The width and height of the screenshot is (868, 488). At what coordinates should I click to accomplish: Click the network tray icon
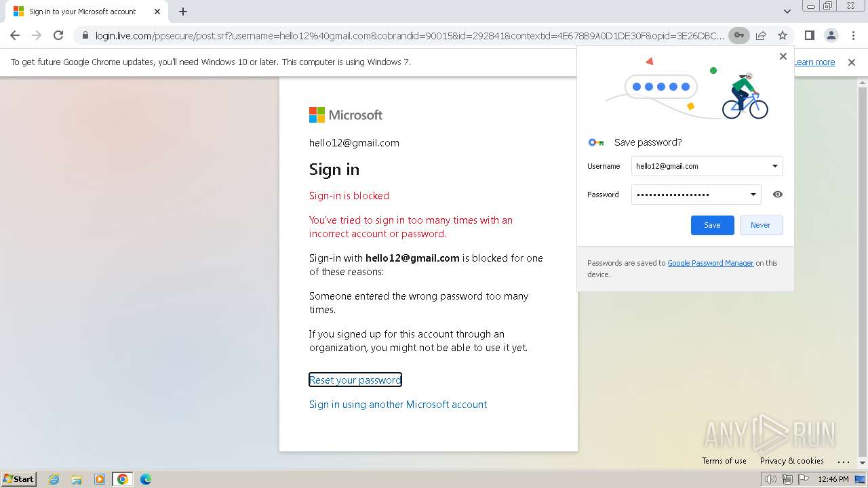pos(787,479)
